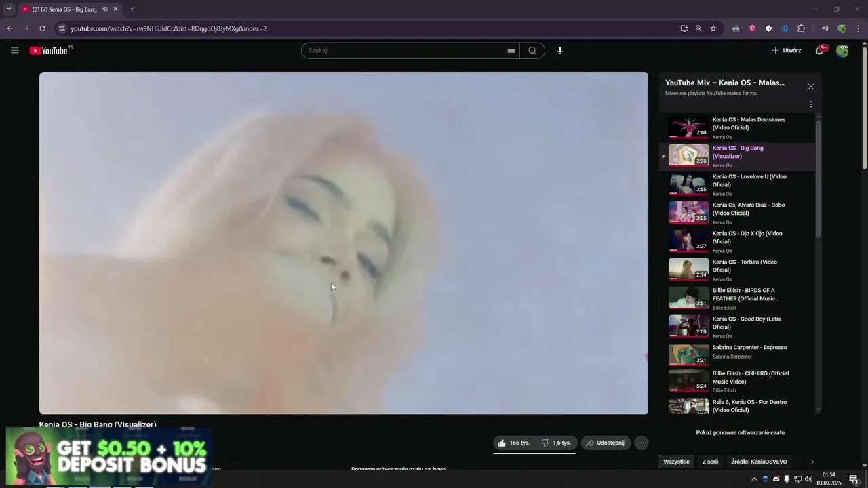Open the Utwórz create menu
Image resolution: width=868 pixels, height=488 pixels.
click(x=787, y=51)
